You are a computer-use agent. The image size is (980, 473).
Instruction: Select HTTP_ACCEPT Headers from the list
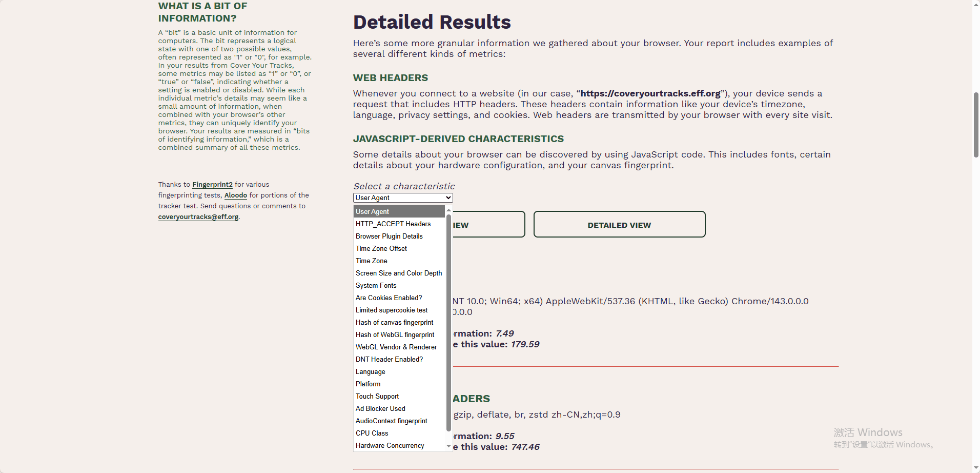click(x=393, y=224)
